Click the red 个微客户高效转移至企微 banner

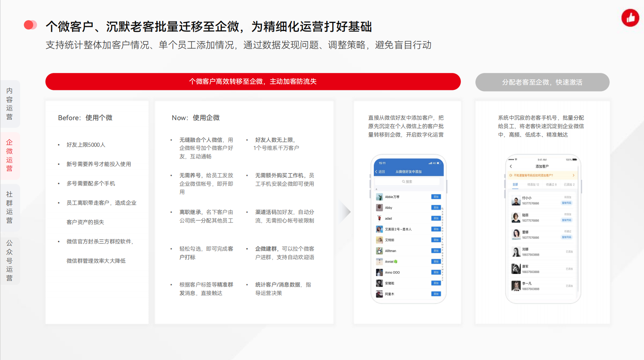(x=253, y=81)
